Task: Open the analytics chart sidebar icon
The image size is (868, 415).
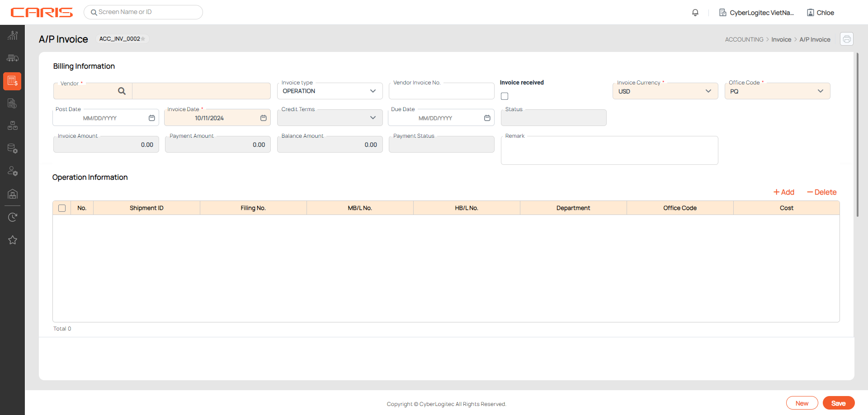Action: tap(13, 35)
